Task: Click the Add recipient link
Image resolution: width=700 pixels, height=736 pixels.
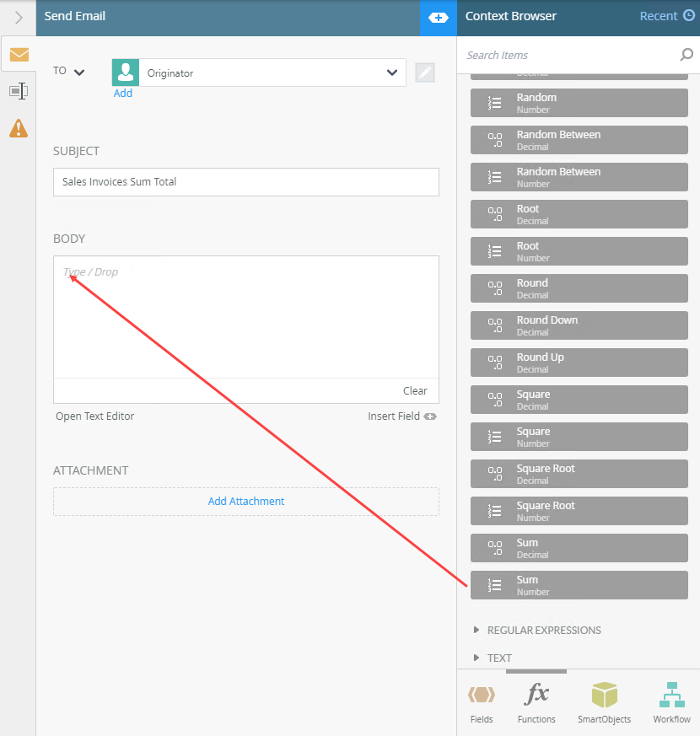Action: (123, 94)
